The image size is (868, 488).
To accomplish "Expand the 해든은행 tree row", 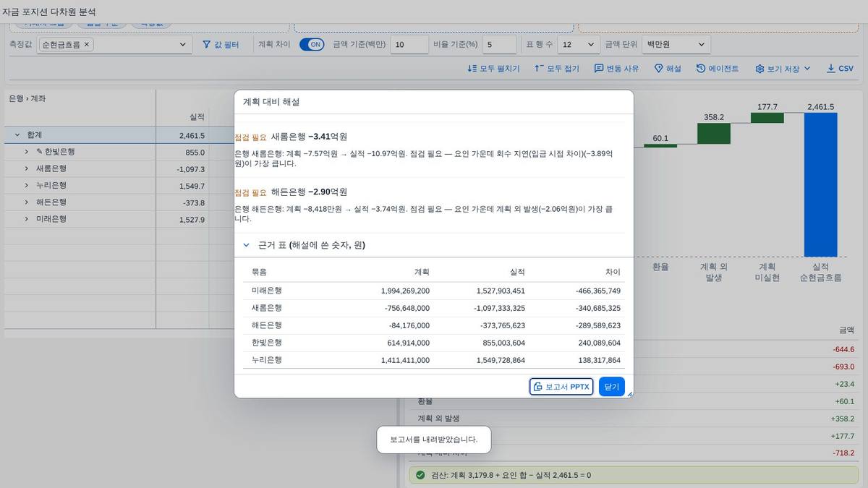I will 27,202.
